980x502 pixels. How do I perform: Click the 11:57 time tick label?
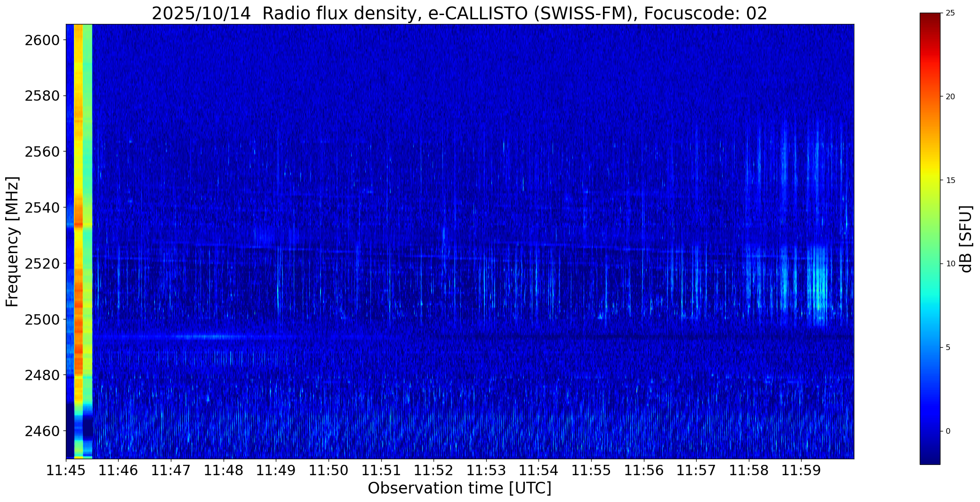tap(696, 470)
